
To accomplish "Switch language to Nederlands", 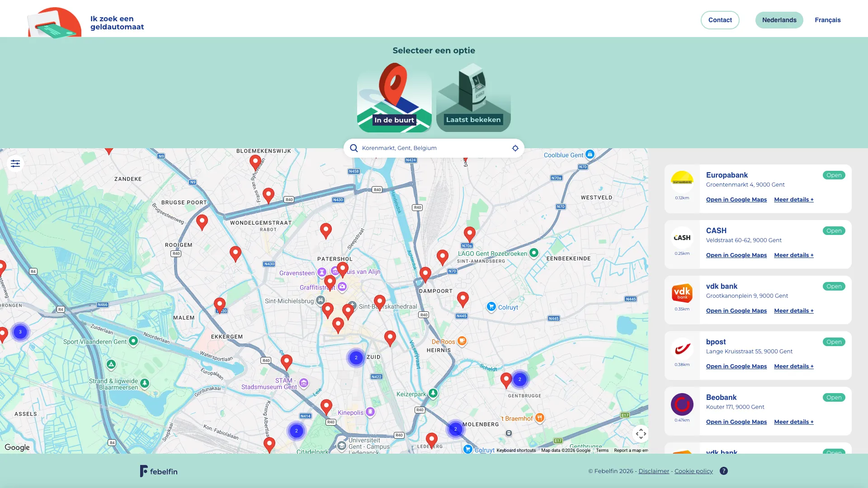I will pos(779,20).
